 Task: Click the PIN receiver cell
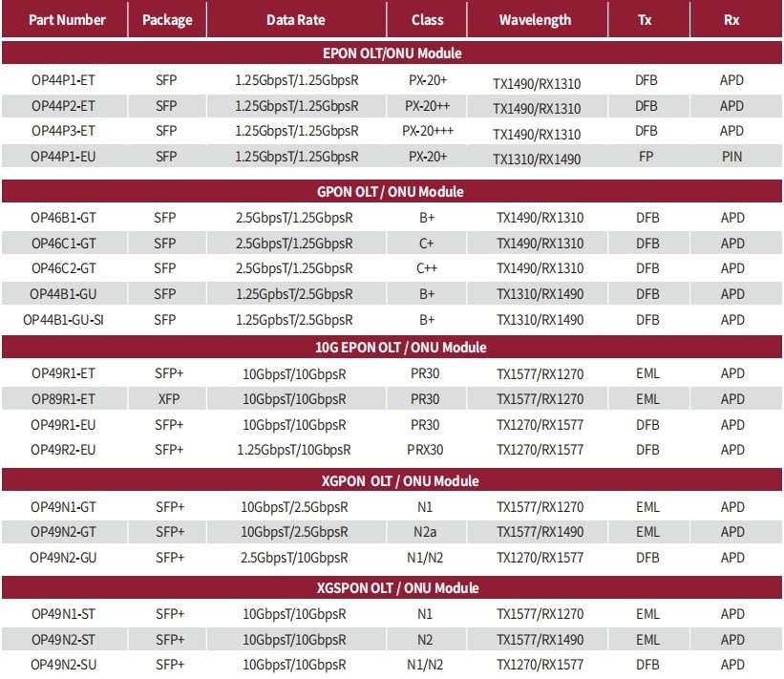[732, 157]
